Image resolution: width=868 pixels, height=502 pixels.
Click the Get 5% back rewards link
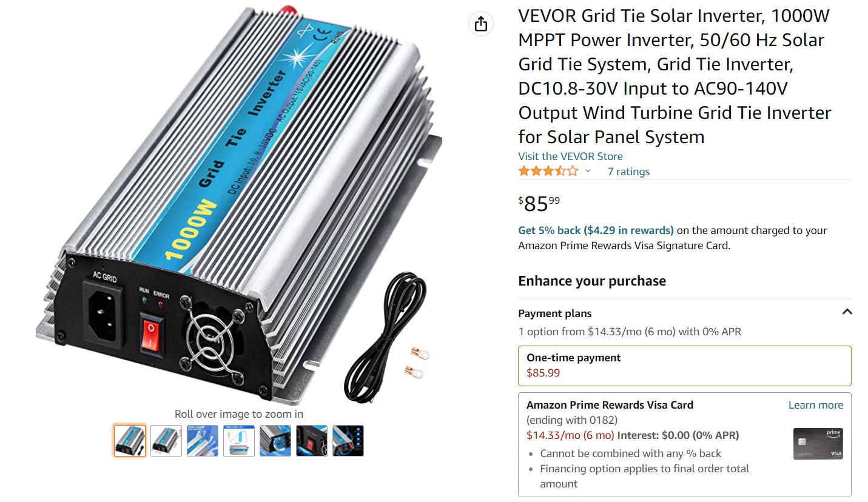tap(596, 230)
